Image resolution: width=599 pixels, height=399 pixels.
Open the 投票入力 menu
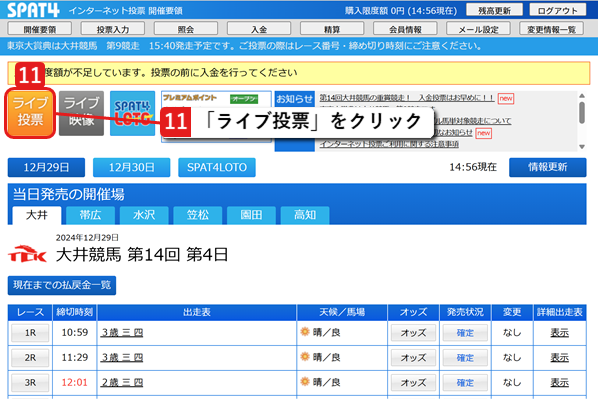[x=113, y=29]
